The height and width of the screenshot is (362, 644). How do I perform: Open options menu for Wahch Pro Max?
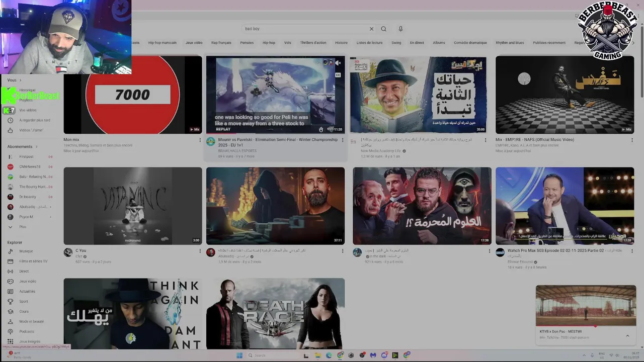point(632,251)
